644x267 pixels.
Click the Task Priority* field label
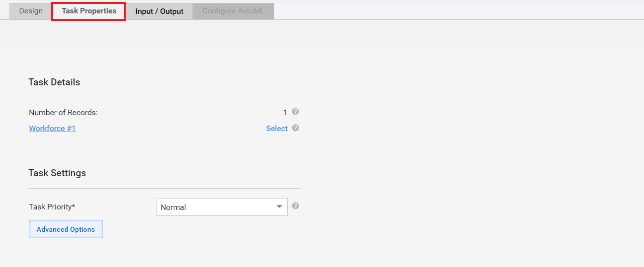pos(52,207)
